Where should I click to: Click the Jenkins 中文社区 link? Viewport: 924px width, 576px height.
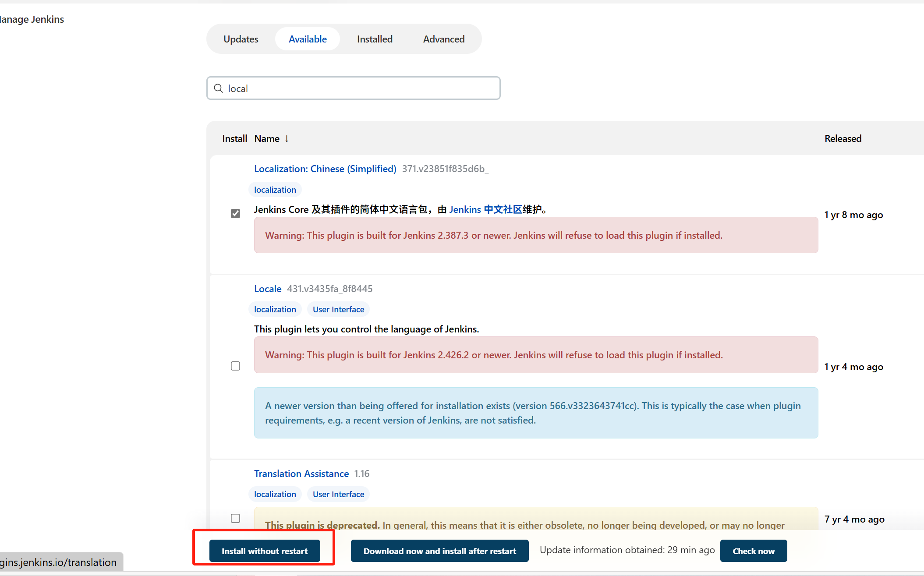coord(485,210)
